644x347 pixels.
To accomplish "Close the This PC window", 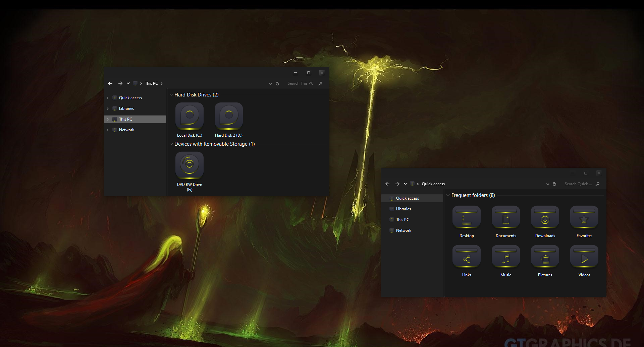I will [x=322, y=73].
